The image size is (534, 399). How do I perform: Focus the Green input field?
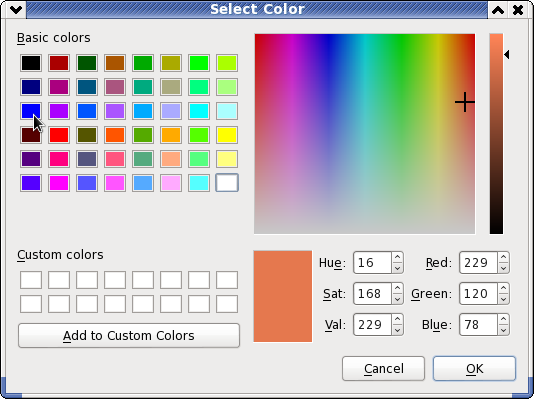[478, 293]
